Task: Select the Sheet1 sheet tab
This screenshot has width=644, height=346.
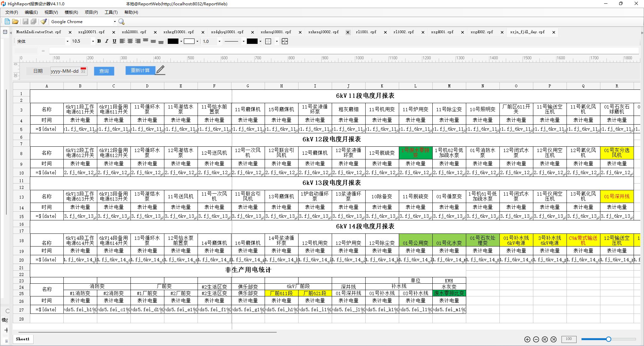Action: point(22,339)
